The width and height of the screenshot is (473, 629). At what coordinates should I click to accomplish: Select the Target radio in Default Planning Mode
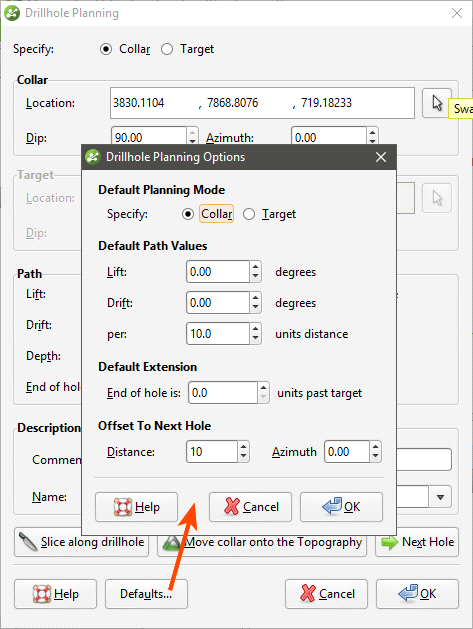(x=249, y=214)
